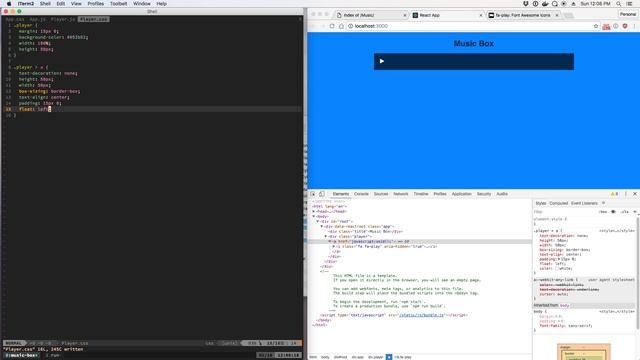
Task: Click the styles Filter input field
Action: tap(565, 212)
